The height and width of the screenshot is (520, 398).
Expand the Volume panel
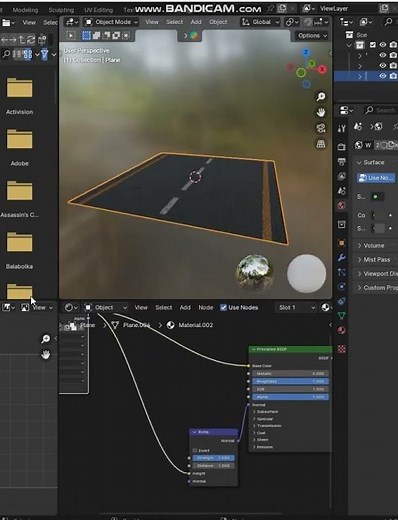pyautogui.click(x=371, y=245)
